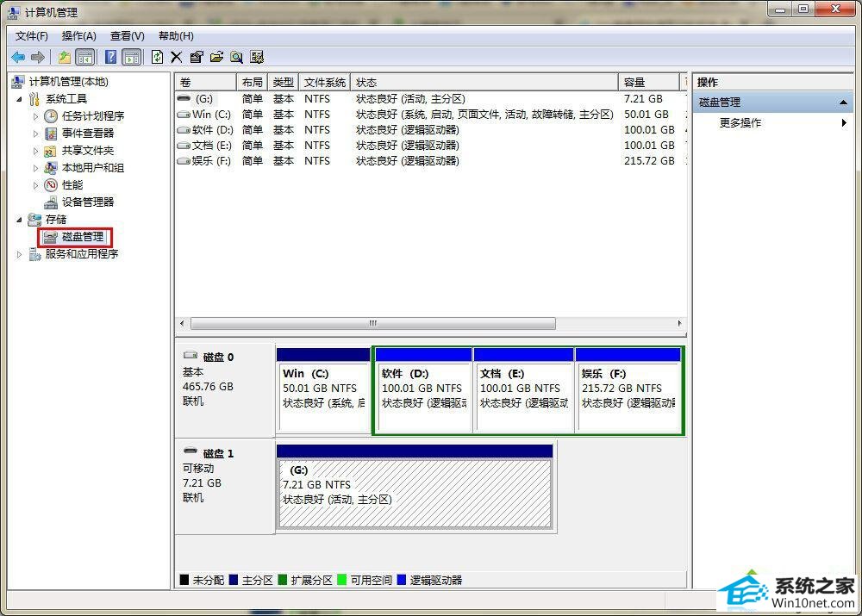Select the 文档 (E:) volume row
Image resolution: width=862 pixels, height=616 pixels.
coord(431,145)
